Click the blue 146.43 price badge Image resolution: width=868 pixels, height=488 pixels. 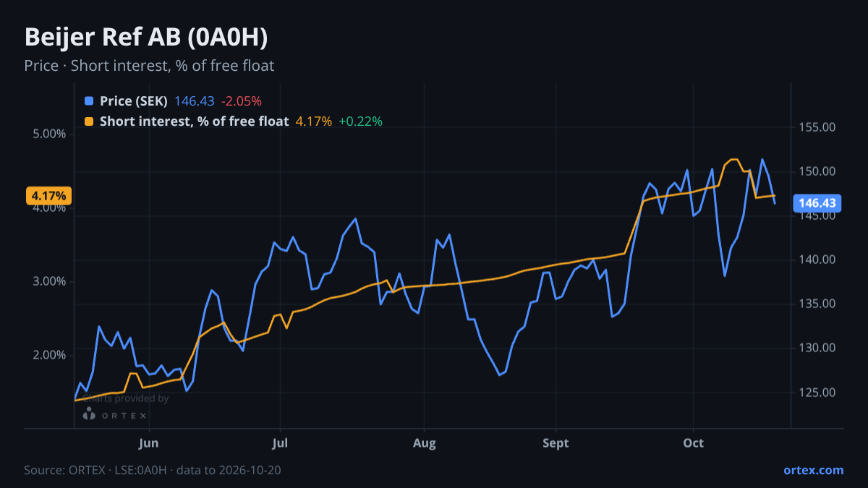pos(817,203)
